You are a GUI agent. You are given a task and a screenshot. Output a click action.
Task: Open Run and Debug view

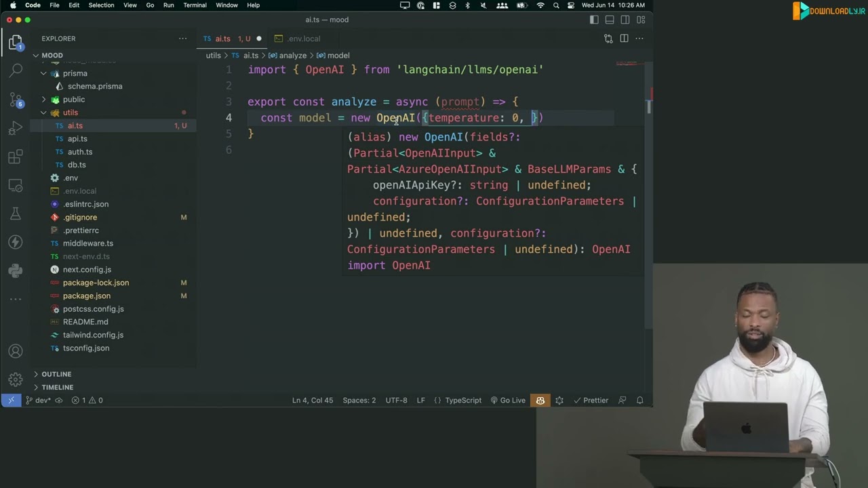(x=16, y=128)
